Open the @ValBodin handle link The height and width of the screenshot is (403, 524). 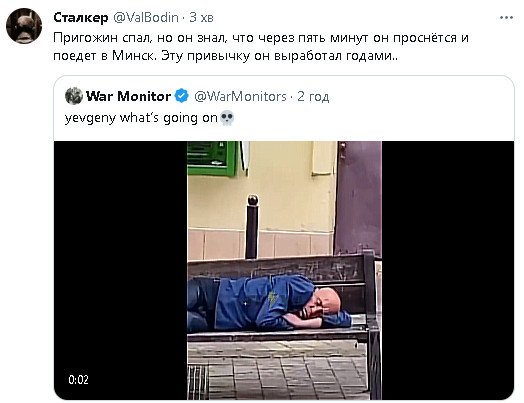click(146, 17)
